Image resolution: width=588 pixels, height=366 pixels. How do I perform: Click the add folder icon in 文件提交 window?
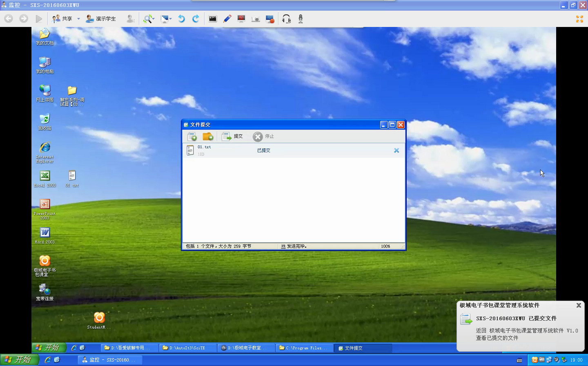pos(208,136)
